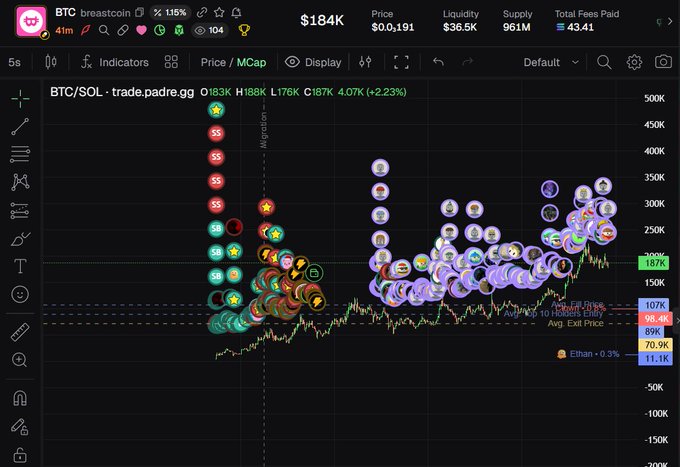Select the crosshair cursor tool

pos(20,99)
